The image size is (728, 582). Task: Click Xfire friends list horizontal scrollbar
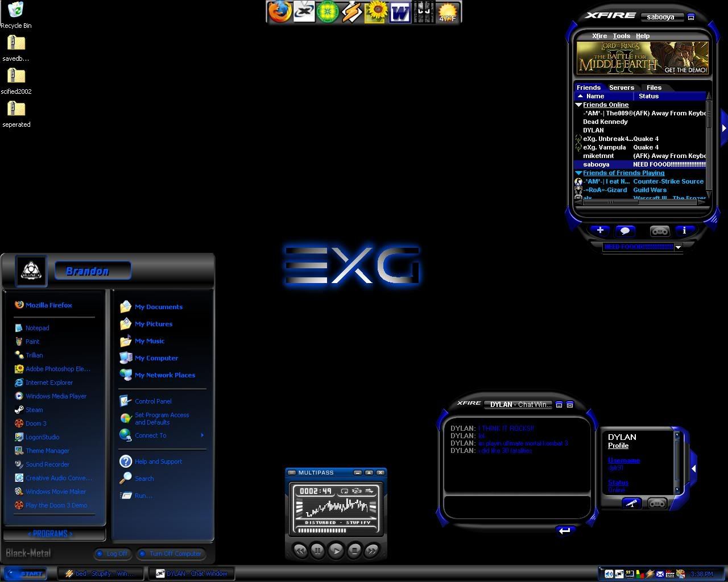click(640, 201)
